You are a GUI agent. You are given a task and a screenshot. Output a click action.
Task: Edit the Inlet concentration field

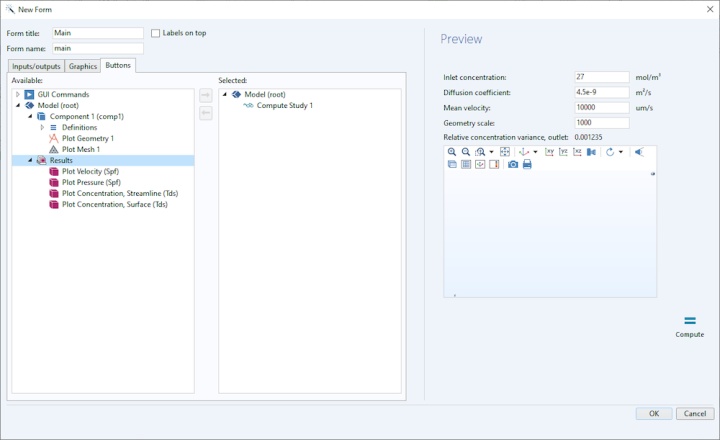point(602,77)
